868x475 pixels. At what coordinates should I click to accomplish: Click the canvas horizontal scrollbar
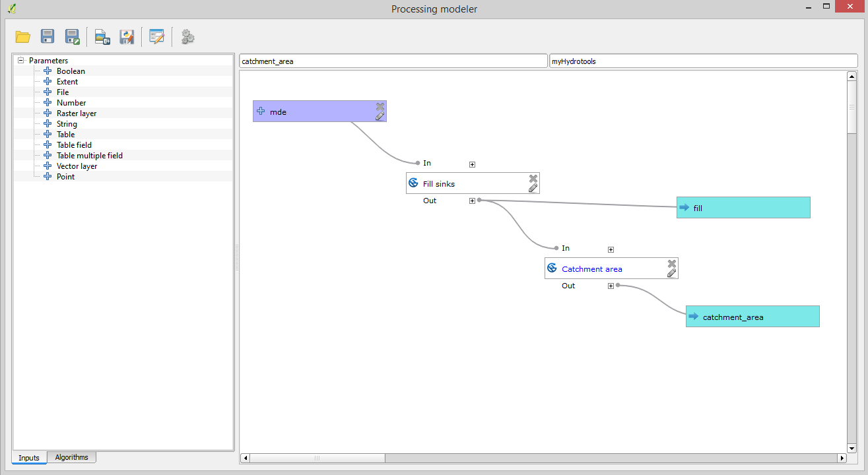point(317,458)
